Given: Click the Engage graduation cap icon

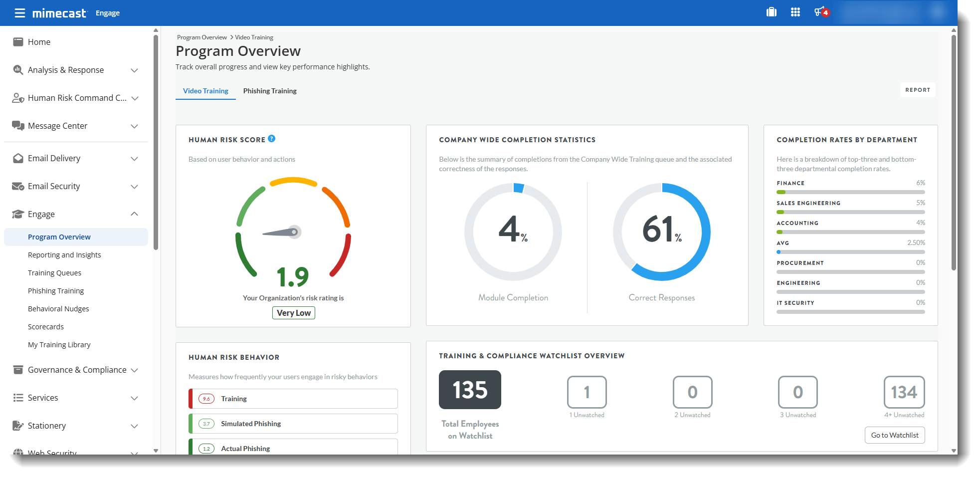Looking at the screenshot, I should point(18,214).
